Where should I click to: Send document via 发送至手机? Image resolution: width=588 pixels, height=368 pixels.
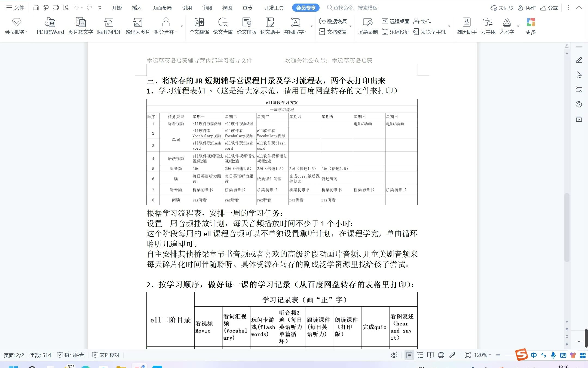click(x=429, y=32)
